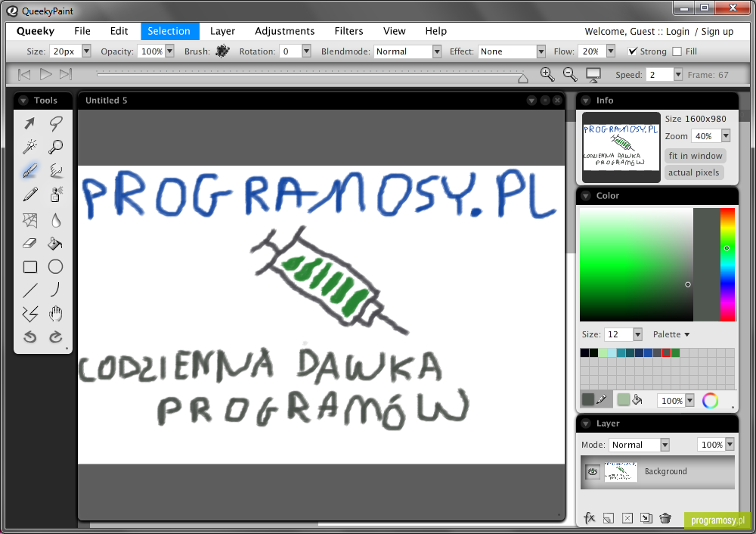Select the Eraser tool

tap(30, 243)
